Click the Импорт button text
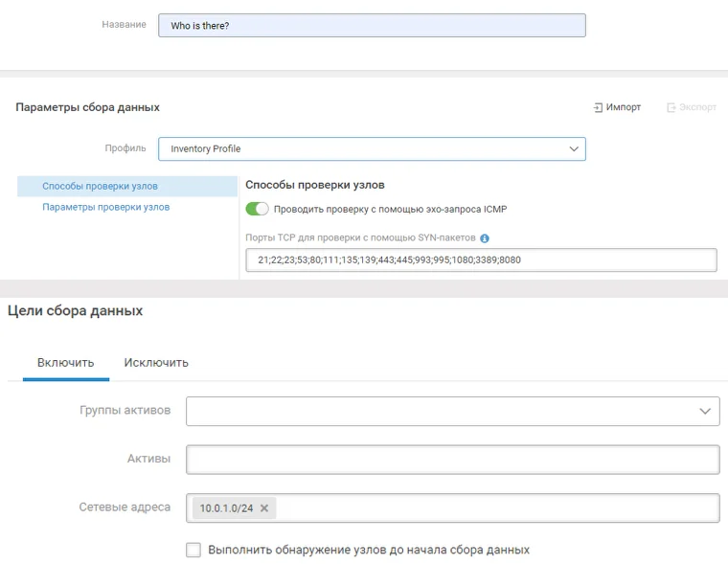The width and height of the screenshot is (728, 564). point(623,107)
